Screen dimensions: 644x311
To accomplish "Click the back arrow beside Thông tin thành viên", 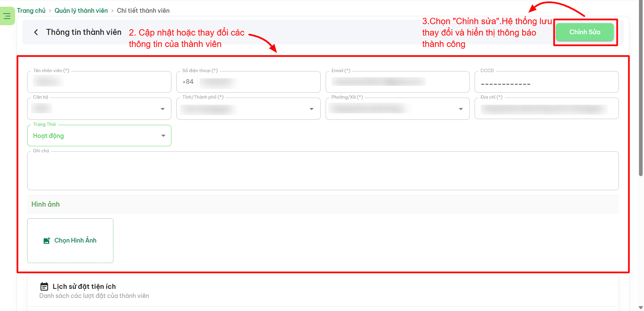I will pyautogui.click(x=36, y=32).
